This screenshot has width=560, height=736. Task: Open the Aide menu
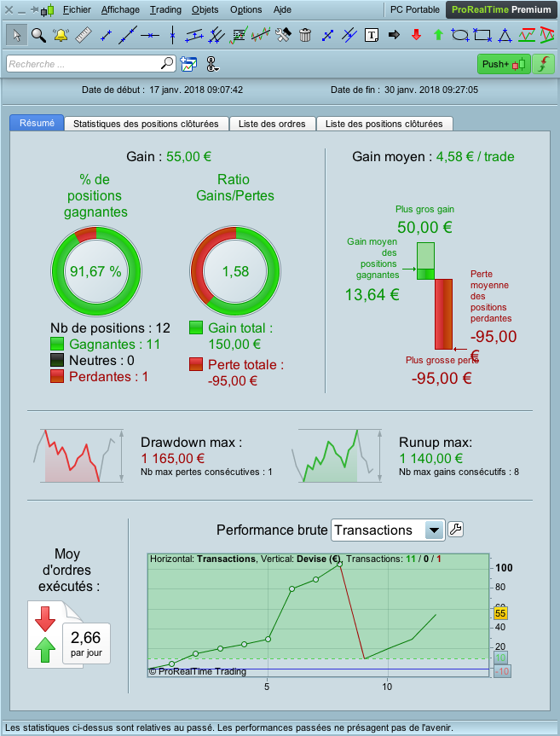tap(282, 9)
